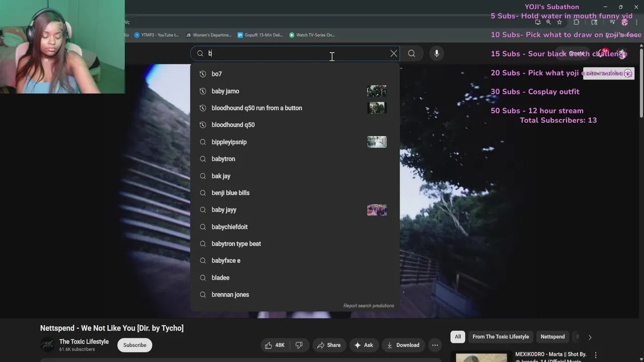
Task: Select the 'babytron' suggestion
Action: 295,159
